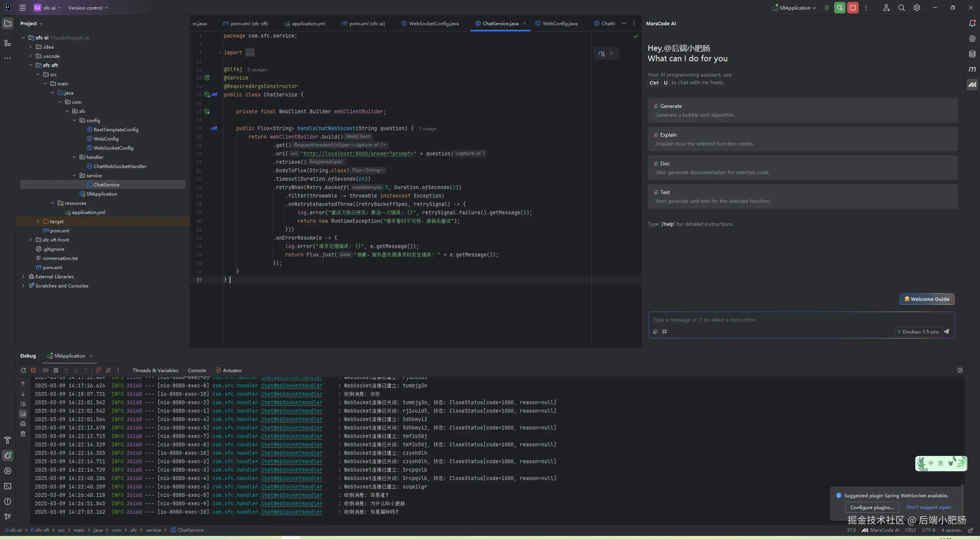Viewport: 980px width, 539px height.
Task: Open the Maven tool window icon
Action: point(972,69)
